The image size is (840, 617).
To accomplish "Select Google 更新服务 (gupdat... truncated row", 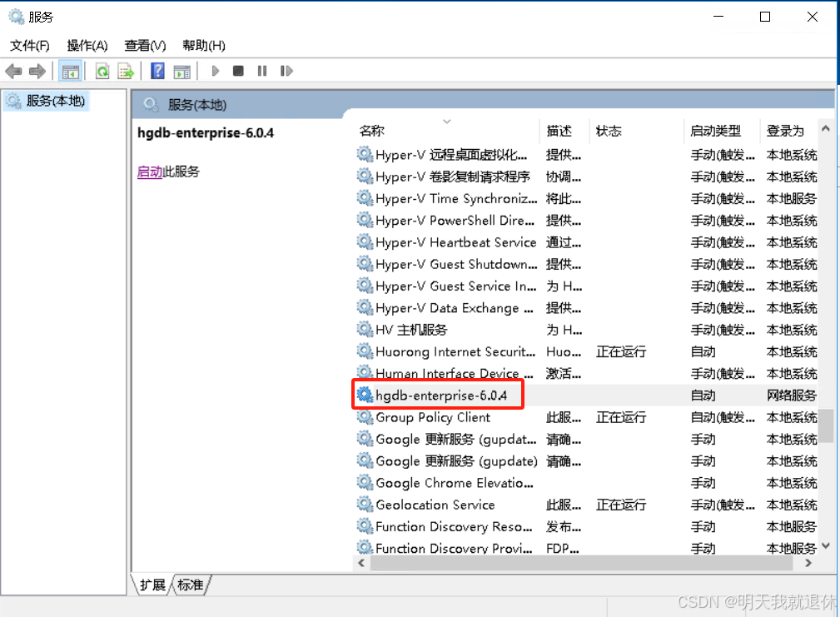I will (585, 439).
